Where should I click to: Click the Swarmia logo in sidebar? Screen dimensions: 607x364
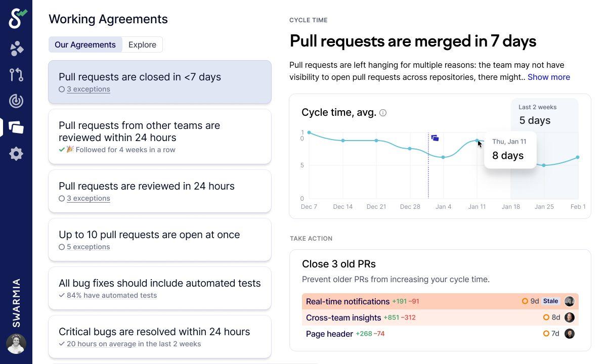pyautogui.click(x=17, y=18)
